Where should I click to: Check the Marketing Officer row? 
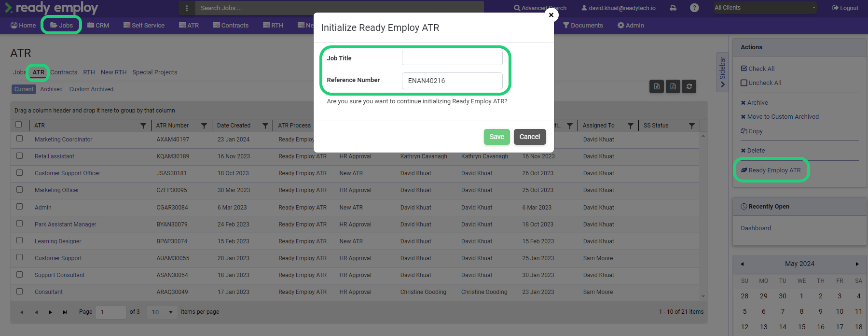point(20,189)
